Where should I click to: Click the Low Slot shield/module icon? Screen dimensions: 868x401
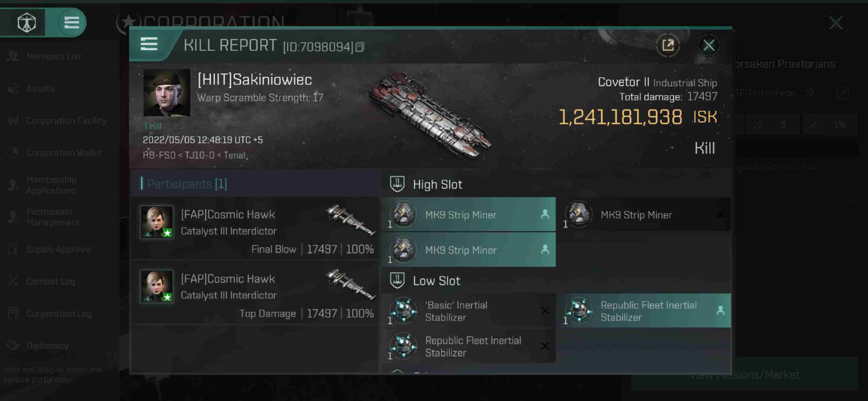tap(398, 280)
